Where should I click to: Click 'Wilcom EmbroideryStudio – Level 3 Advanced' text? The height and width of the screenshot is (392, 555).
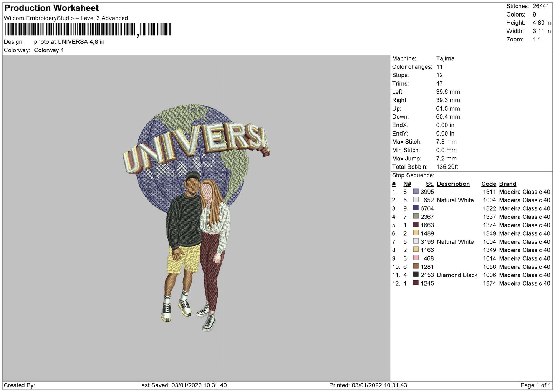click(x=66, y=18)
